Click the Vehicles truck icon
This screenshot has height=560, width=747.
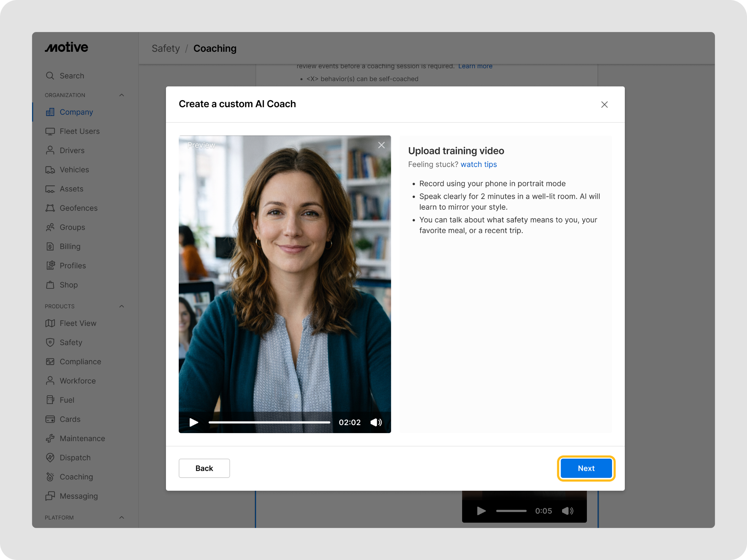[x=50, y=170]
